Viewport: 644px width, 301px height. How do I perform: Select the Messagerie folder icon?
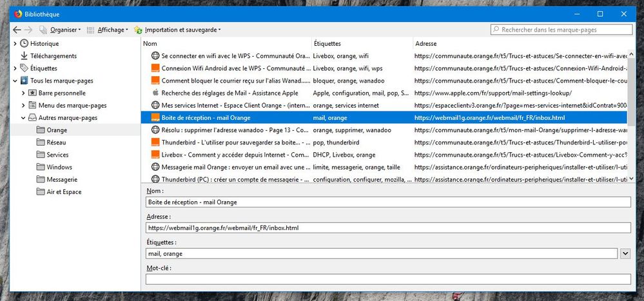click(x=40, y=179)
